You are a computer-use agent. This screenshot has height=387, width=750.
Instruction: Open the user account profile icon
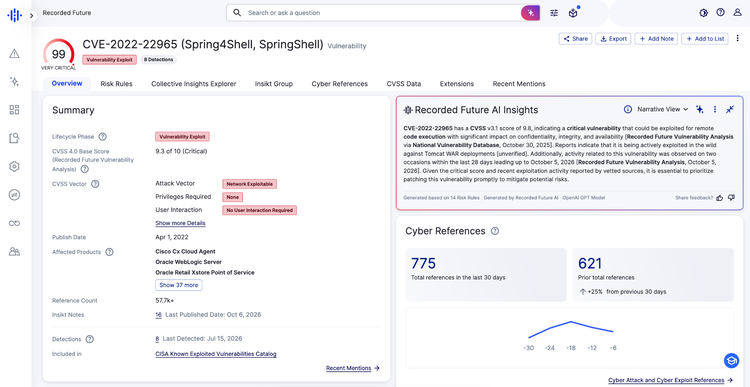click(738, 12)
